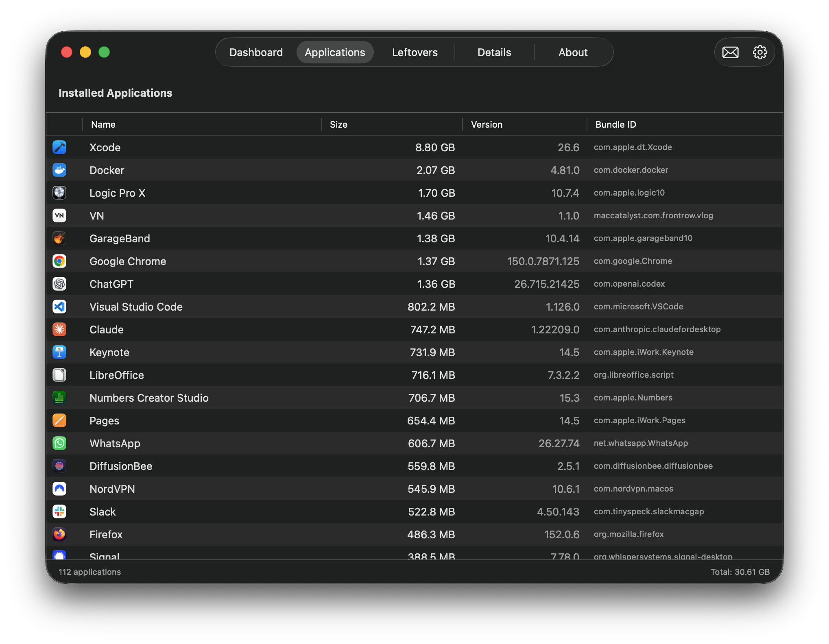Close the window with the red button
Image resolution: width=829 pixels, height=644 pixels.
point(67,52)
